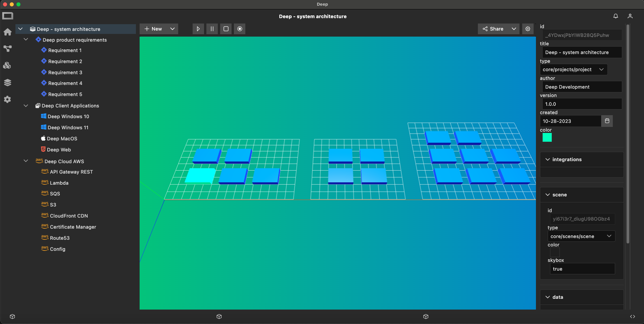Collapse the Deep Cloud AWS group

[26, 161]
